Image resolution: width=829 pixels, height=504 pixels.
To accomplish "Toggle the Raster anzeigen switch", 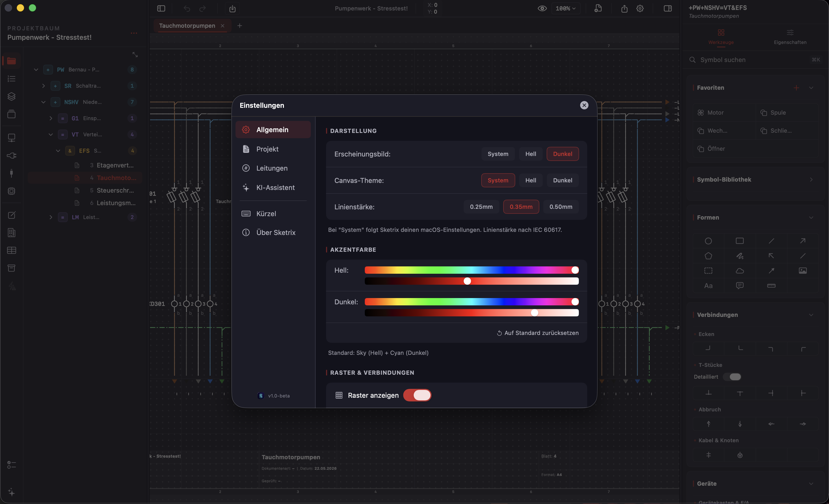I will [x=417, y=395].
